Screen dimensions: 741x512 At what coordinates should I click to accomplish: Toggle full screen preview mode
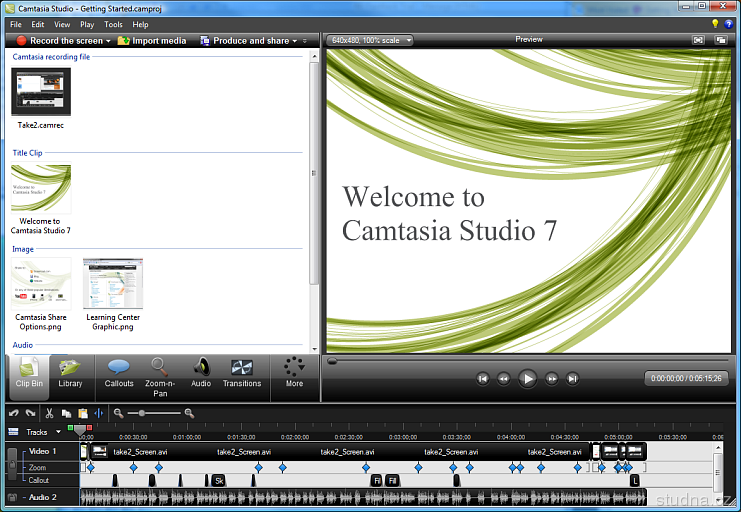pyautogui.click(x=699, y=40)
